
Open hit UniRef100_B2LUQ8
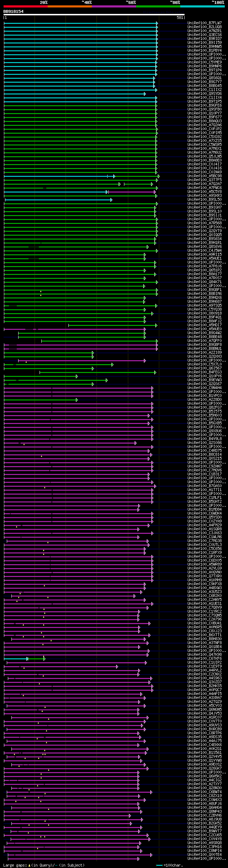click(x=204, y=27)
